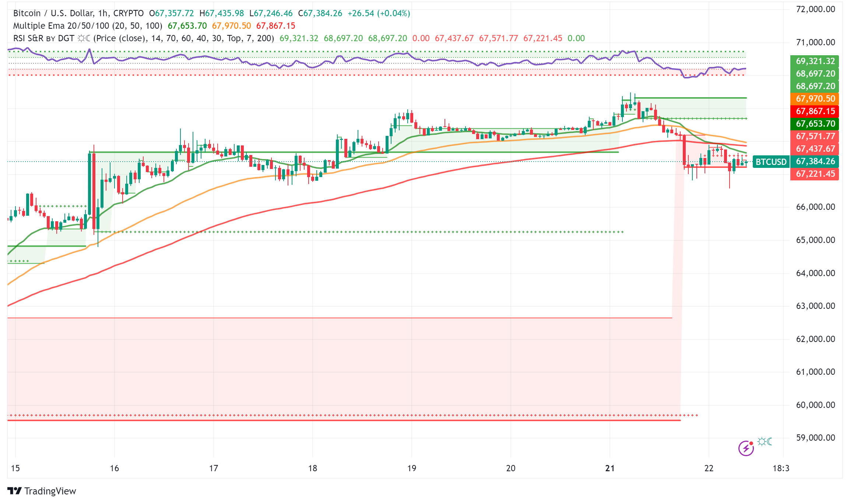850x504 pixels.
Task: Click the purple lightning bolt icon
Action: pos(746,448)
